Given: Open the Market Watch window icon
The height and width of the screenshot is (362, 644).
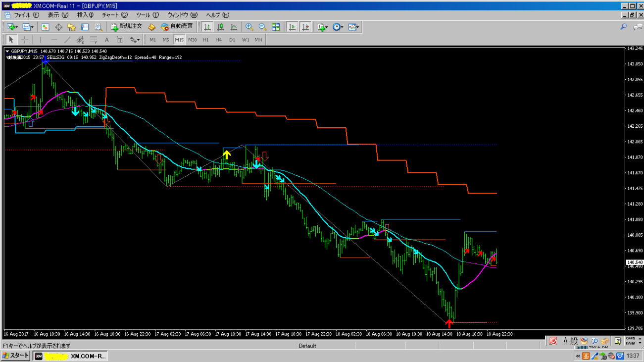Looking at the screenshot, I should [x=45, y=27].
